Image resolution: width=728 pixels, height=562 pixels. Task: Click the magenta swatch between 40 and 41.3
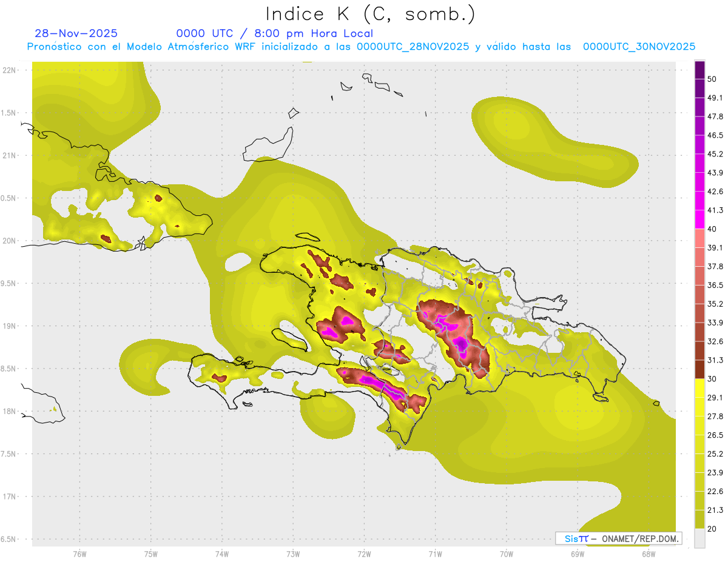[x=699, y=219]
